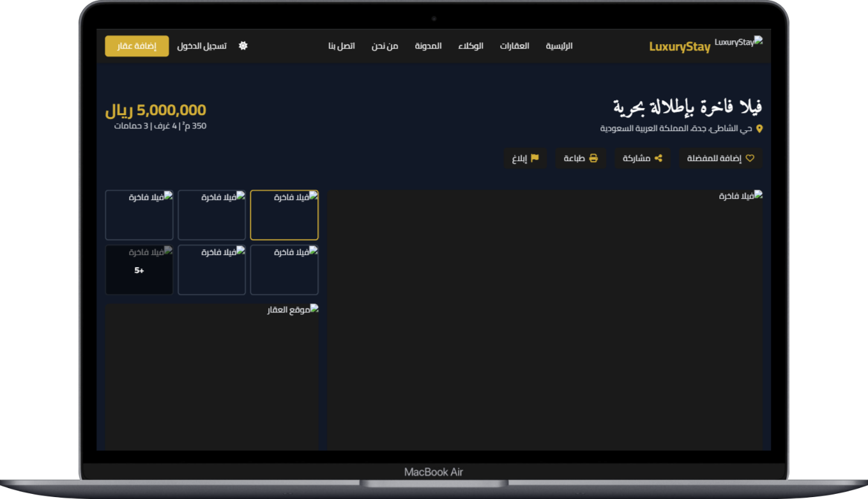The height and width of the screenshot is (499, 868).
Task: Click the main فيلا فاخرة gallery image
Action: click(x=544, y=319)
